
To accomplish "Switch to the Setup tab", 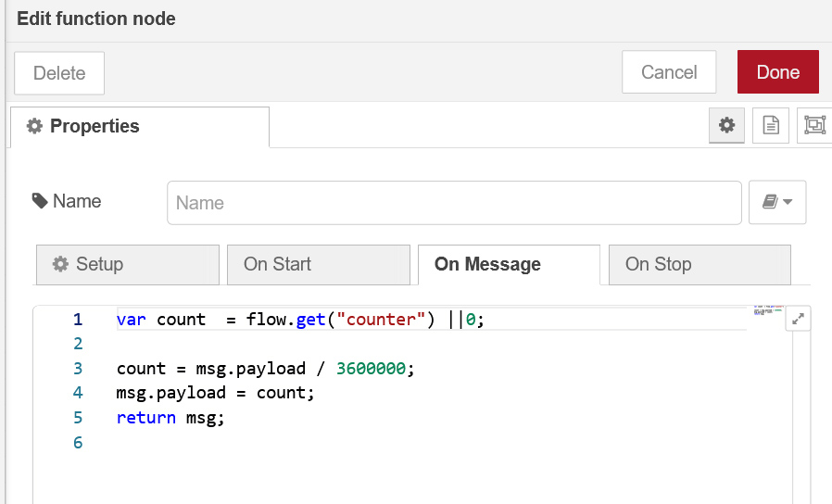I will pos(127,264).
